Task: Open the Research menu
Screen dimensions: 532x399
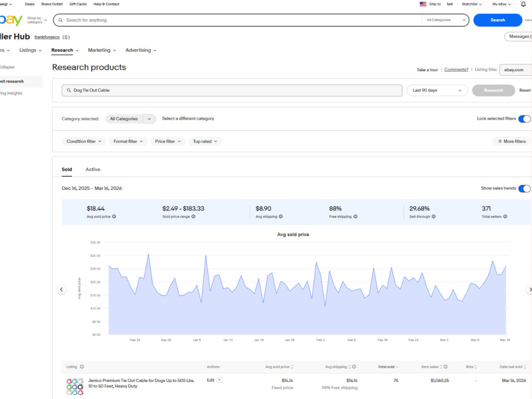Action: [65, 50]
